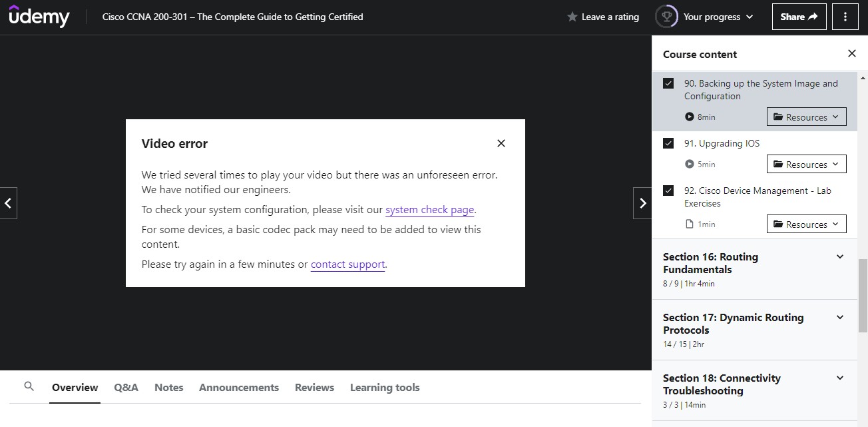This screenshot has height=427, width=868.
Task: Close the Video error dialog
Action: click(x=501, y=143)
